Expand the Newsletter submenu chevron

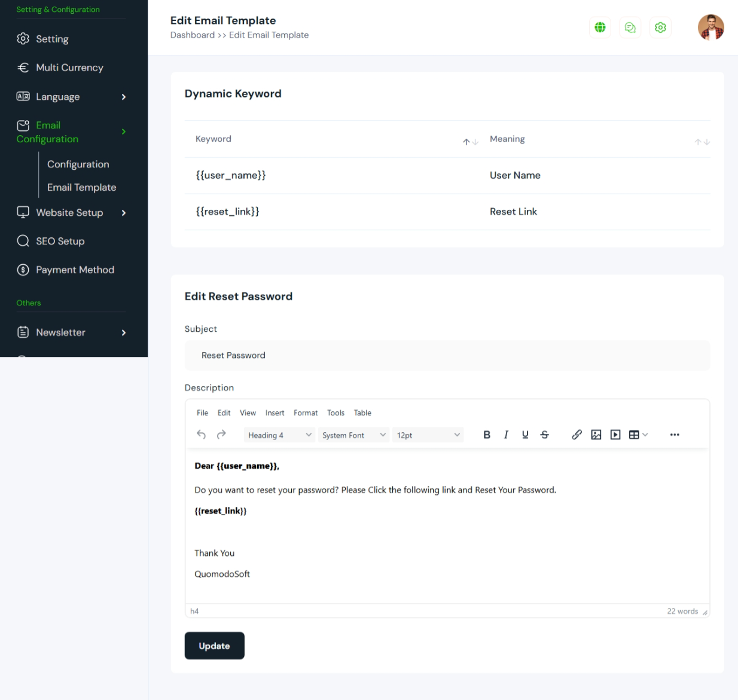124,332
